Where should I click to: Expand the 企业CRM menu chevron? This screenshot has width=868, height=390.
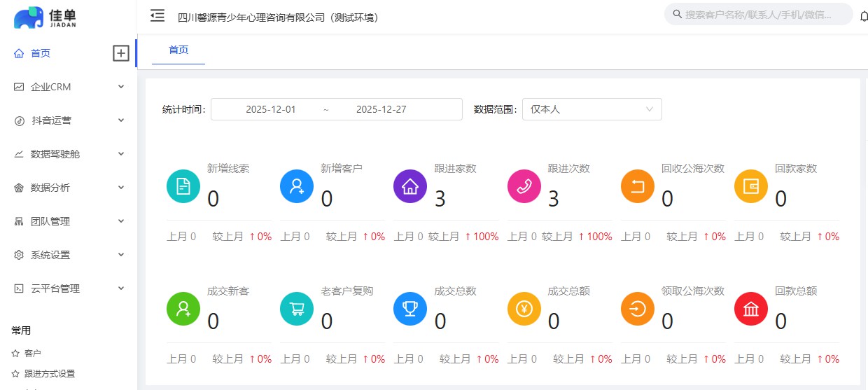(x=121, y=87)
